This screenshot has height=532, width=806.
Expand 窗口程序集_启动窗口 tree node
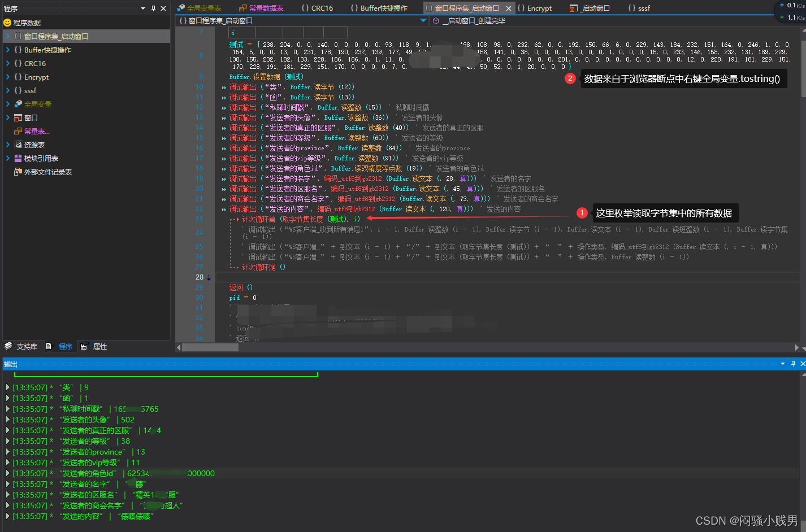[x=8, y=36]
